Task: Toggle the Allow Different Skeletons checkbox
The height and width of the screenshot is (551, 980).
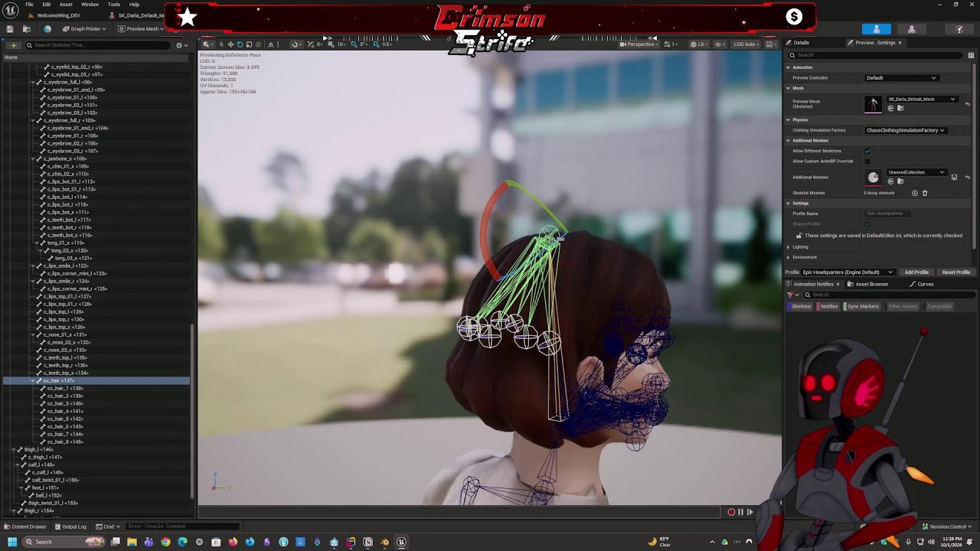Action: (867, 151)
